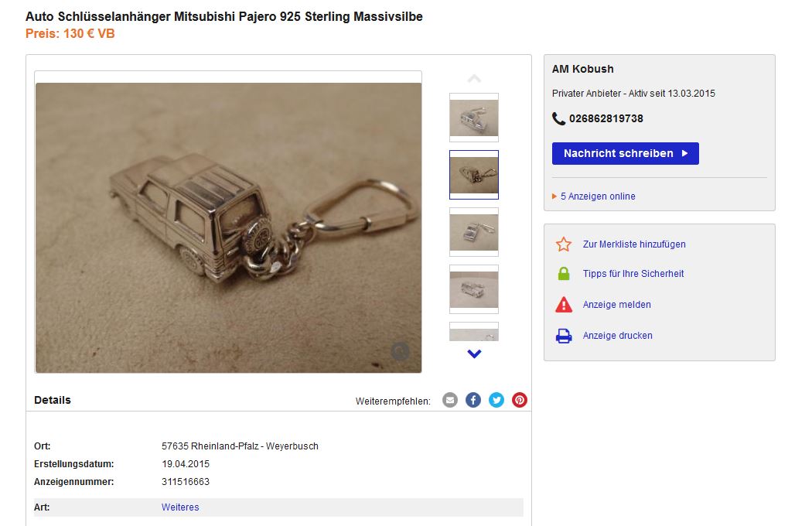Click the green lock safety icon
The height and width of the screenshot is (526, 812).
point(564,274)
